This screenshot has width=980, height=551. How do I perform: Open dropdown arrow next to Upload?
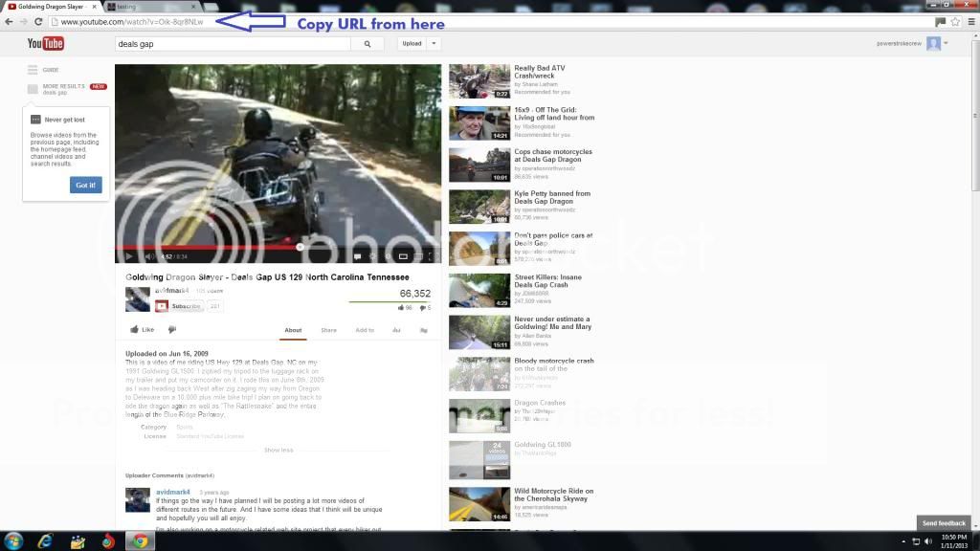pos(434,43)
